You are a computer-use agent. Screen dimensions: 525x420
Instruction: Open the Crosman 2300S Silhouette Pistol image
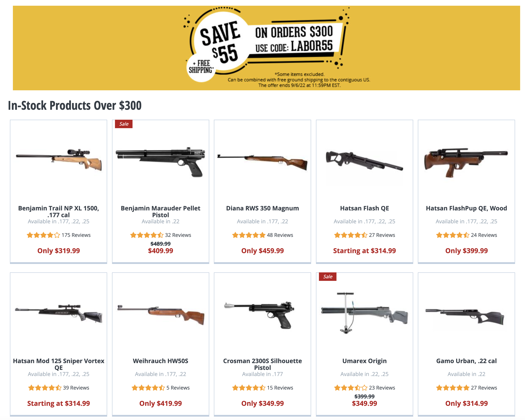pos(259,315)
